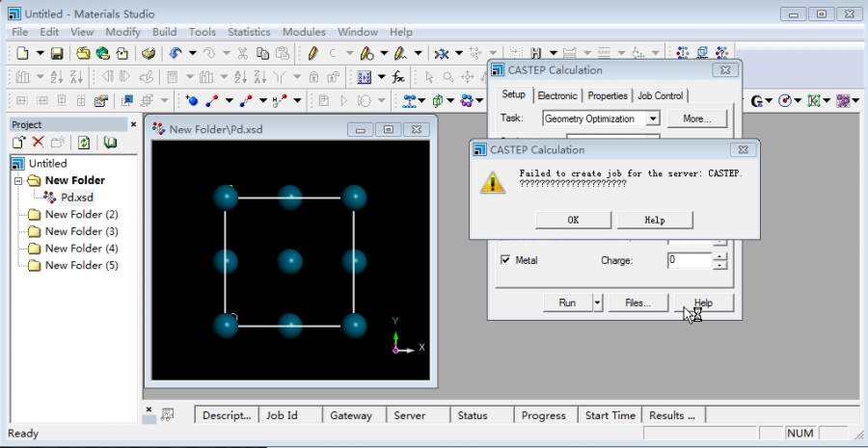Click the Clean structure icon
Viewport: 868px width, 448px height.
pos(441,54)
